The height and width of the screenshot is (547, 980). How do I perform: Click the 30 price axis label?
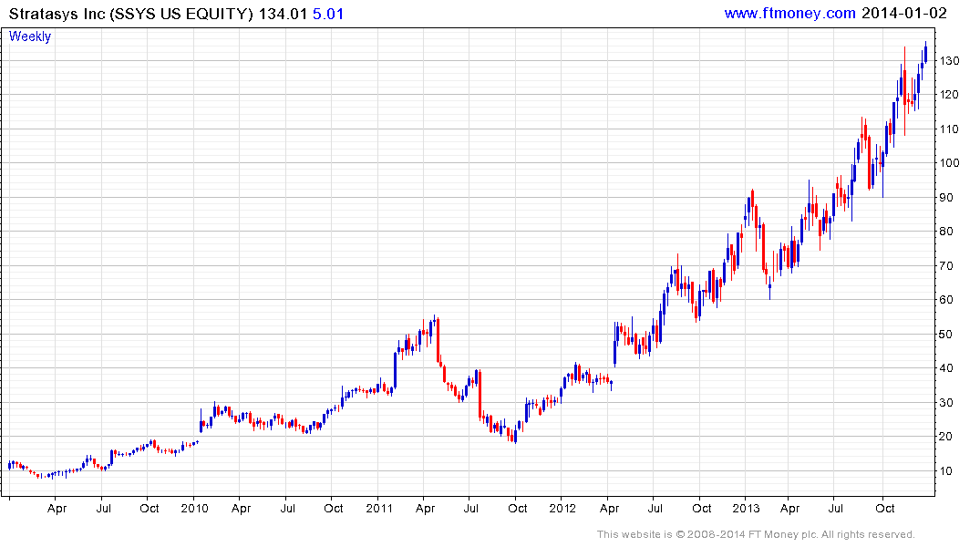[946, 403]
